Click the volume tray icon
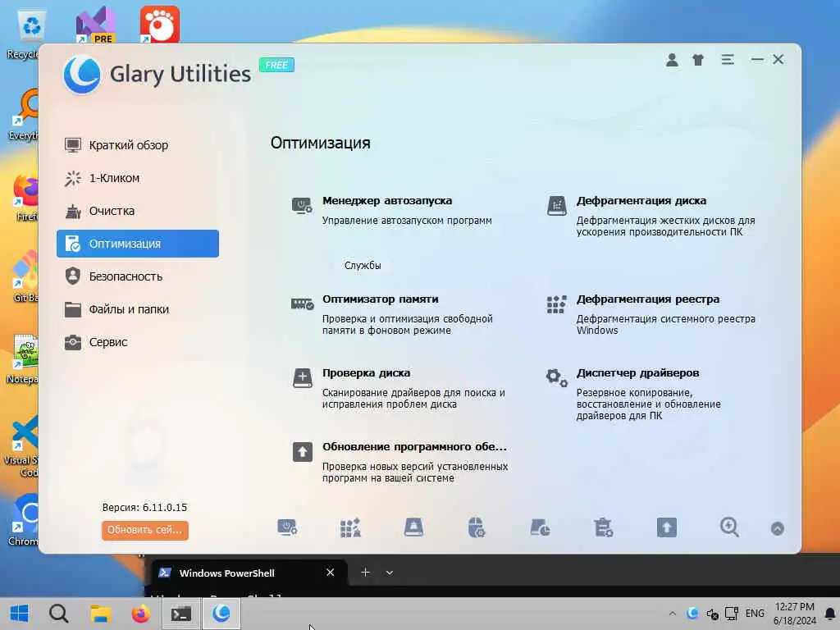This screenshot has width=840, height=630. point(712,614)
